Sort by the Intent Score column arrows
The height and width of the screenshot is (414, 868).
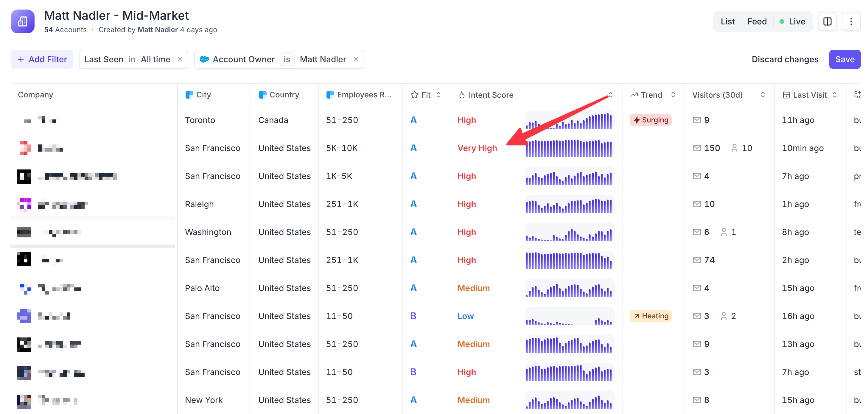point(610,95)
